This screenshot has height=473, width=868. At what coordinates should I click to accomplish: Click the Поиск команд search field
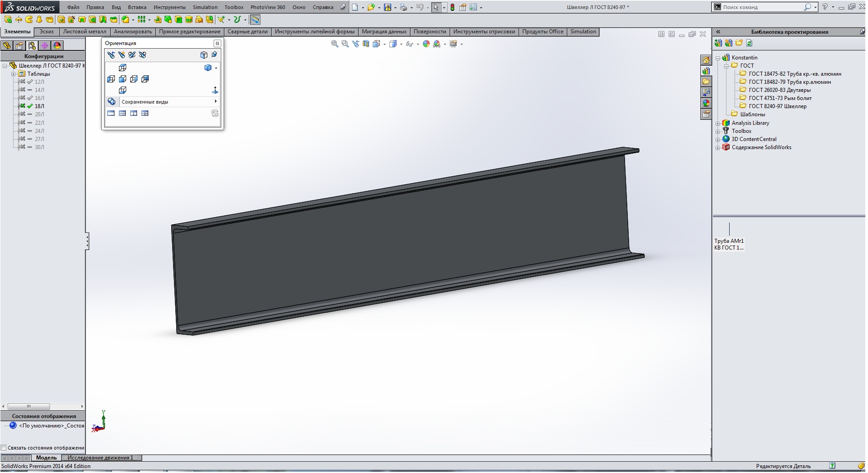762,7
